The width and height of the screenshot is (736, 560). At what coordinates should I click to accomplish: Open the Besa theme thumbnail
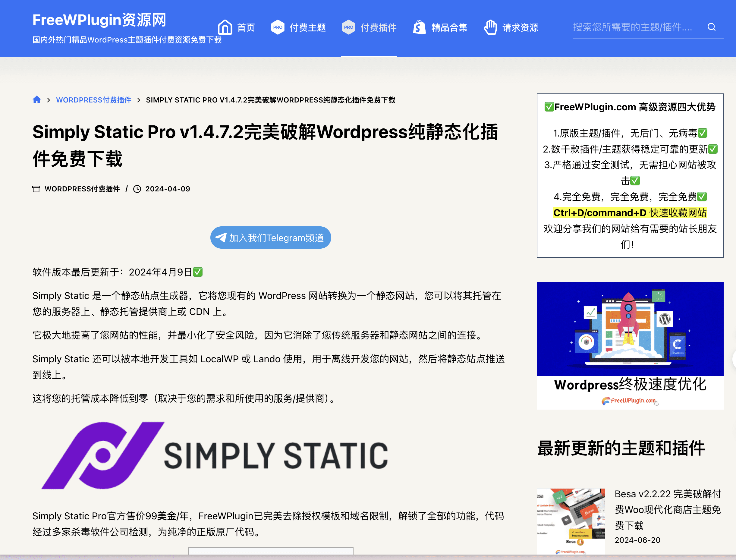(571, 522)
